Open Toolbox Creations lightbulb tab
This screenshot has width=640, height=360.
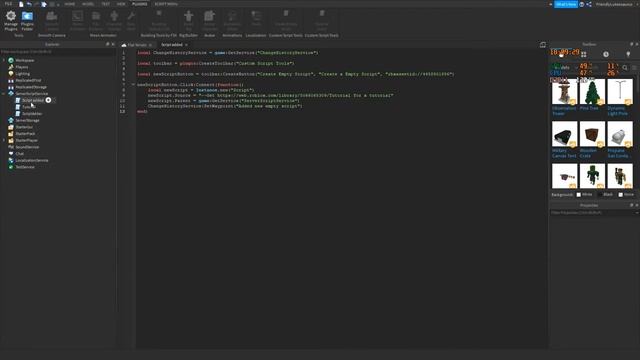pos(628,54)
